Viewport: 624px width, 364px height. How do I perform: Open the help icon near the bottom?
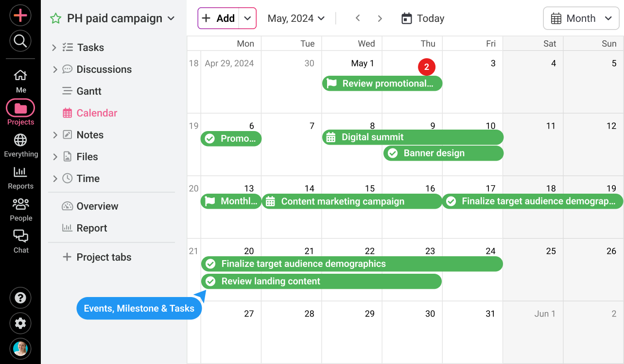coord(20,298)
